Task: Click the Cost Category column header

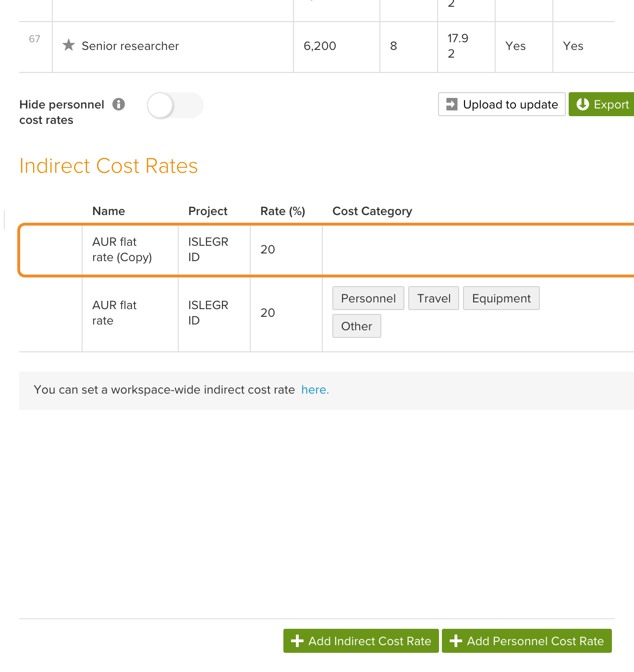Action: coord(372,211)
